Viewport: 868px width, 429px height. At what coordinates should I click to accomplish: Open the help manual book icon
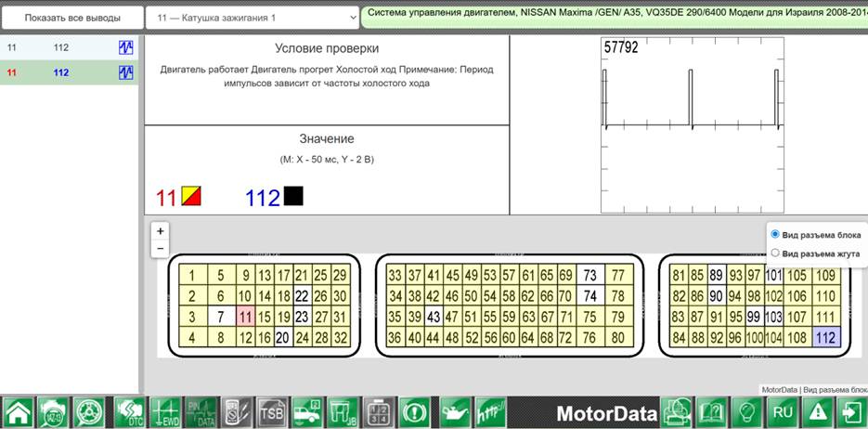(x=712, y=412)
